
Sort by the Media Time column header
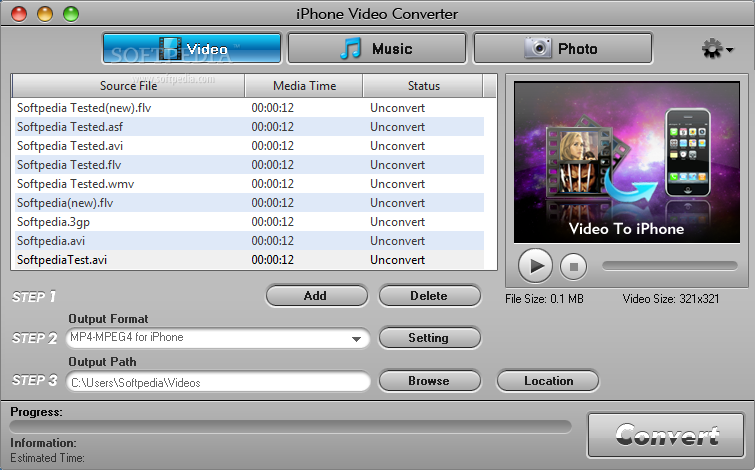tap(304, 86)
